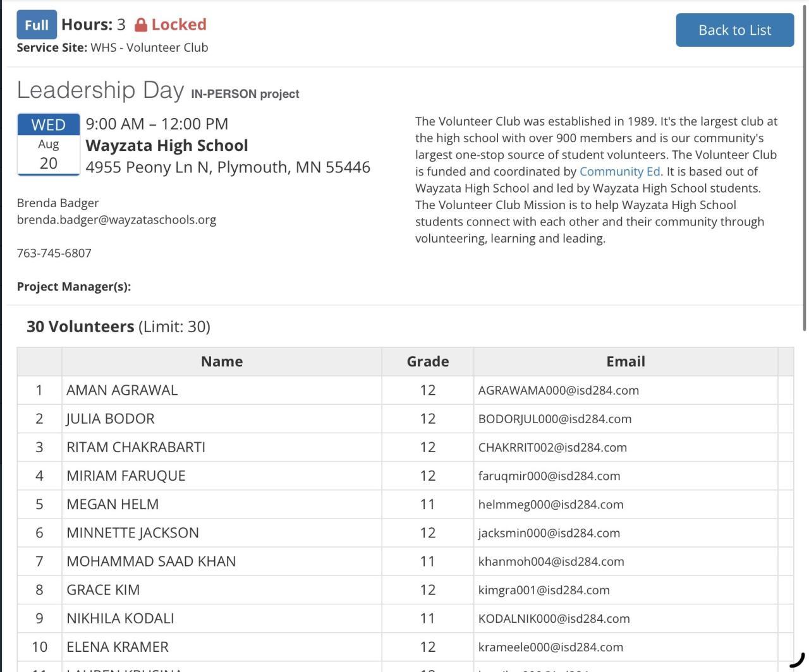Click the Name column header

221,361
